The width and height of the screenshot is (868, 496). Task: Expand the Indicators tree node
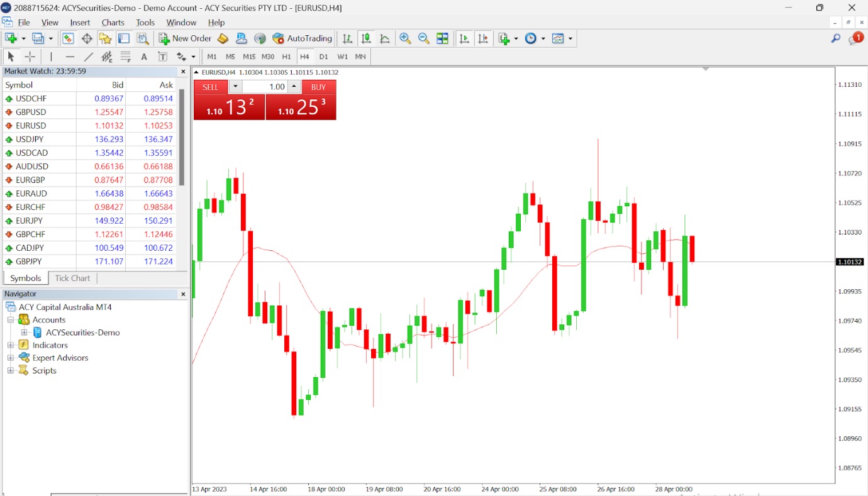point(10,345)
